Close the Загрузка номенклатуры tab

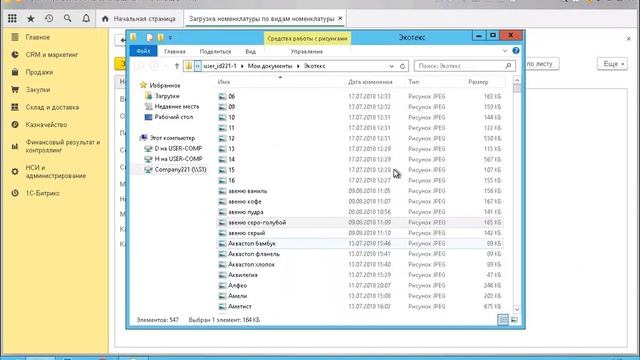(340, 18)
